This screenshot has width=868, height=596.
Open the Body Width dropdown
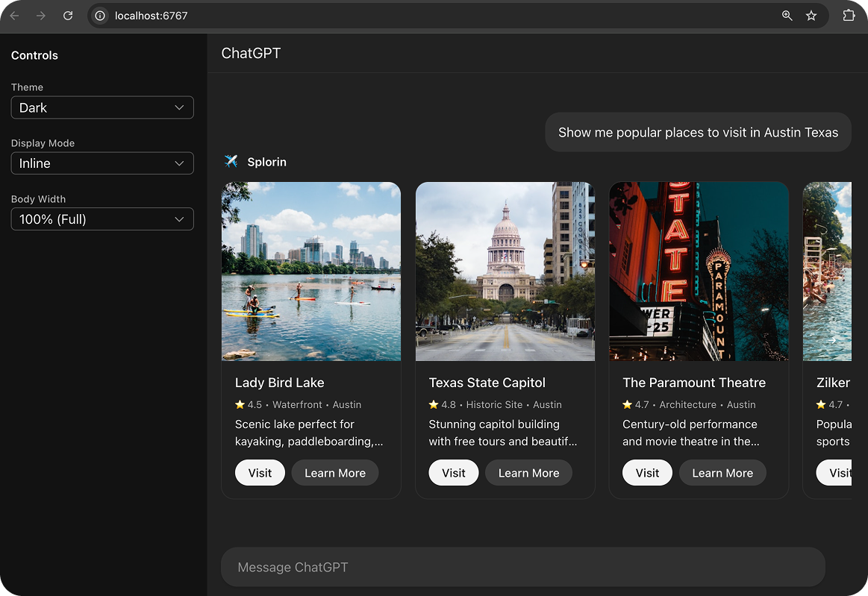pos(102,219)
